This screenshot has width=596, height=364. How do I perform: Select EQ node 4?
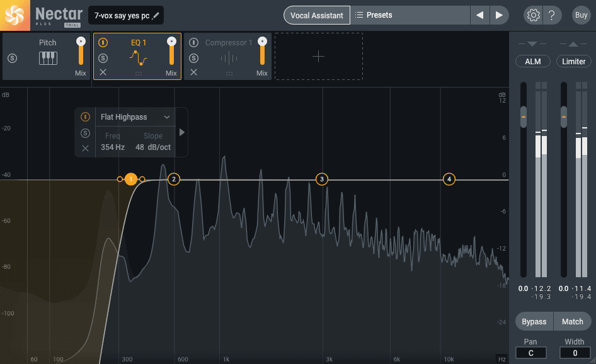tap(449, 179)
